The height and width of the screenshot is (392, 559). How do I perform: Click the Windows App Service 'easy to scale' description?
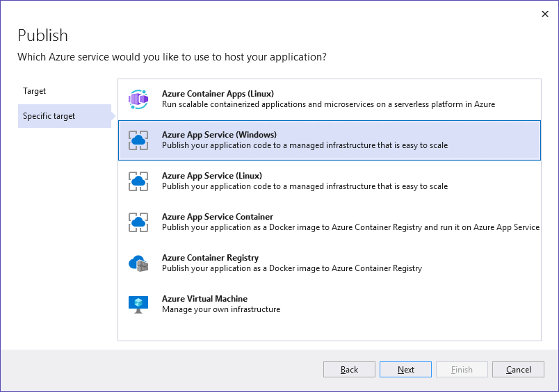(305, 145)
